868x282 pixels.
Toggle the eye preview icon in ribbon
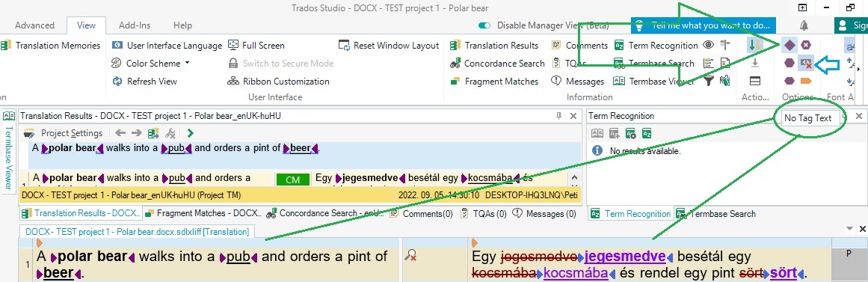(x=708, y=45)
